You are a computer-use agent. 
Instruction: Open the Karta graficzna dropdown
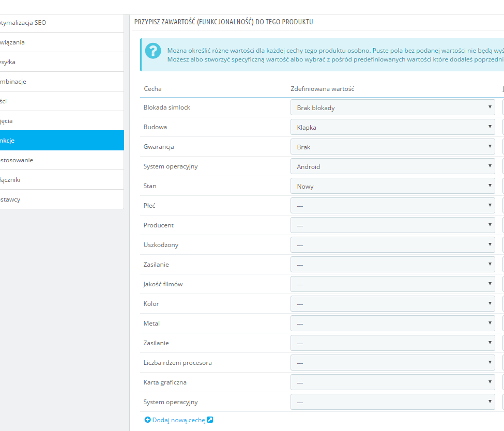[x=393, y=382]
